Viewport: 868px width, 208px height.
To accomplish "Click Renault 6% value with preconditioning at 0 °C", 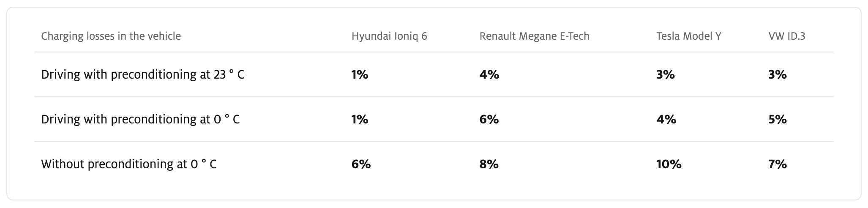I will 489,120.
